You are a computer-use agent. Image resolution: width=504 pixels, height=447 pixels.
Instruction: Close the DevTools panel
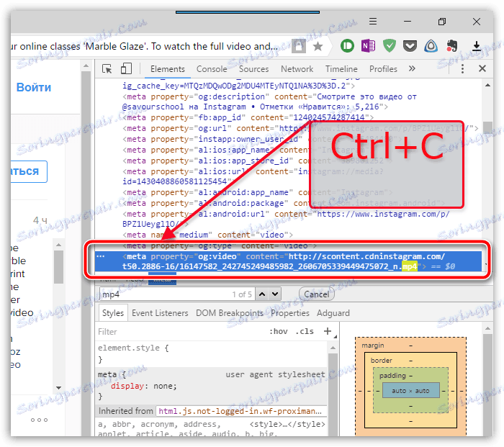(x=482, y=68)
